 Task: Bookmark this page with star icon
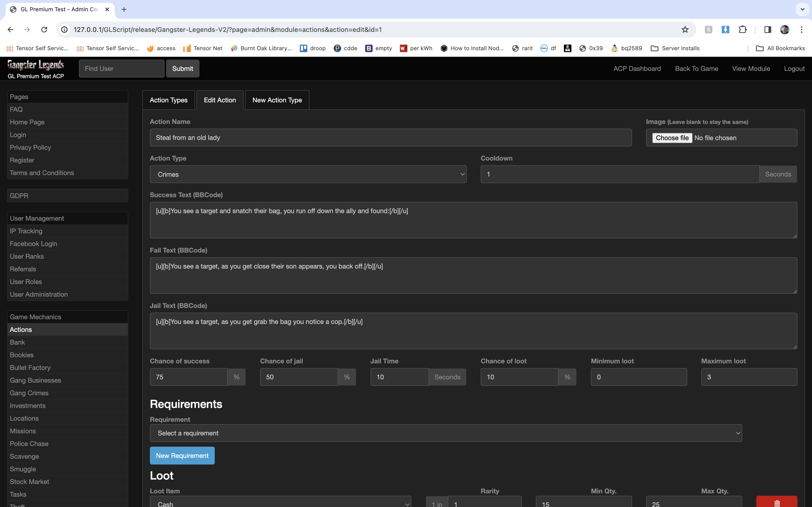(x=685, y=30)
